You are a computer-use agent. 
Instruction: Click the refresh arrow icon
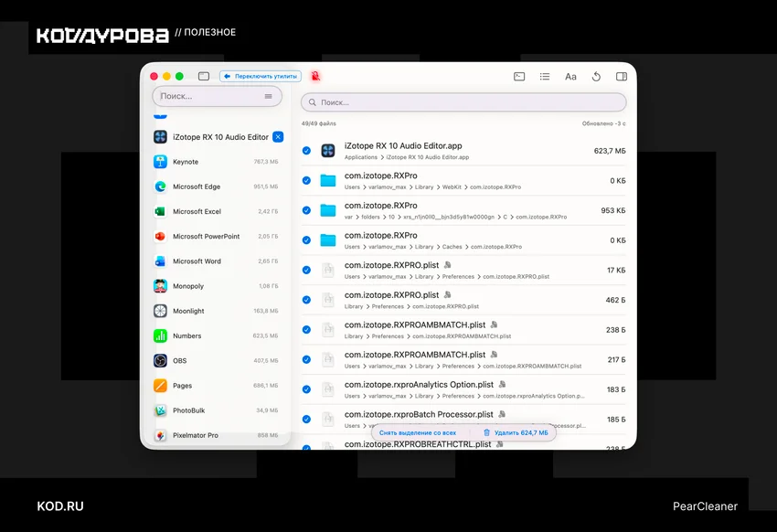point(596,76)
